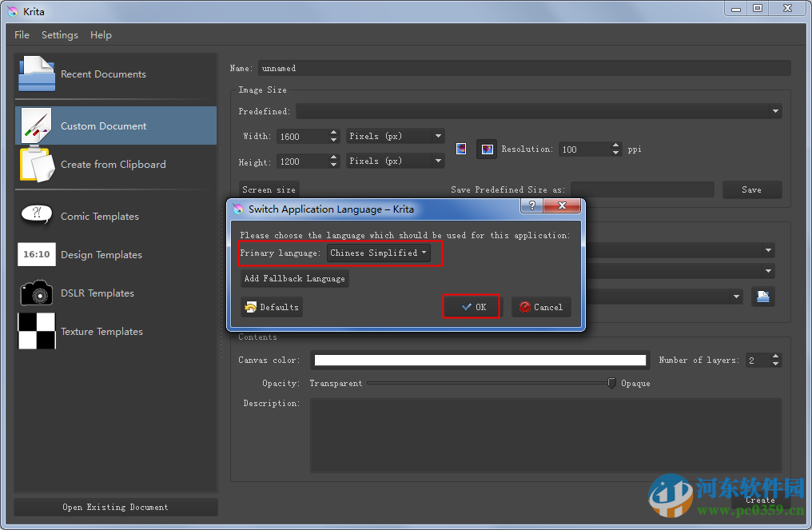Decrease the Height spinner value
The image size is (812, 530).
click(x=334, y=165)
